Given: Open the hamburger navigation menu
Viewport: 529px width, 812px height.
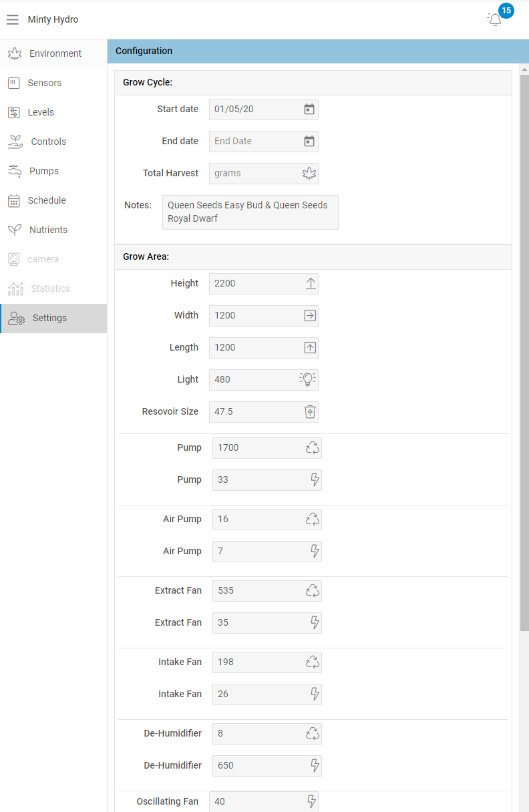Looking at the screenshot, I should pyautogui.click(x=13, y=20).
